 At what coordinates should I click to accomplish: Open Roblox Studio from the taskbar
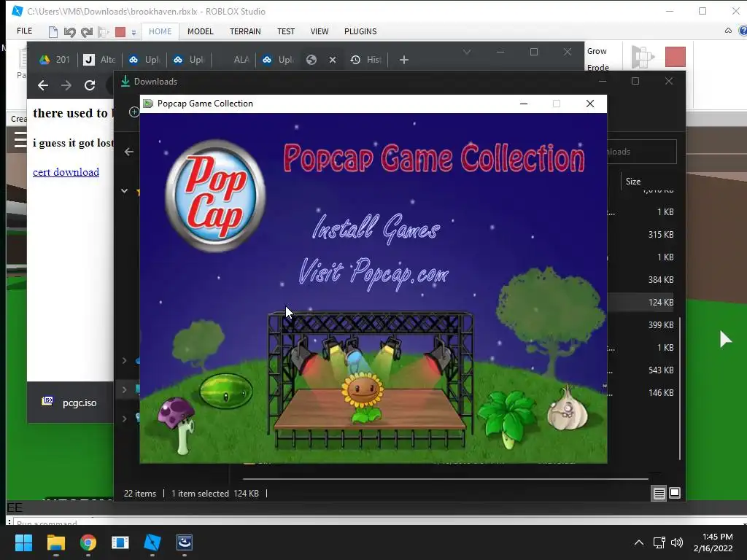pos(152,542)
